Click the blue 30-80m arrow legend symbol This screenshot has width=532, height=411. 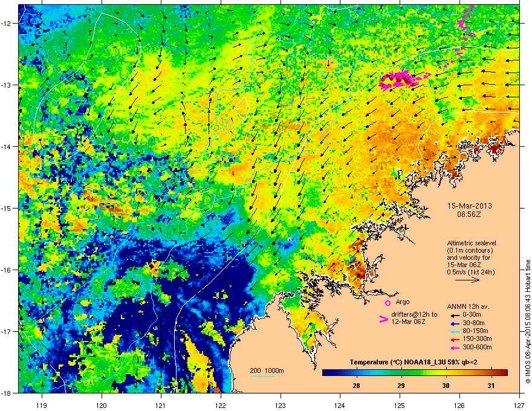(x=455, y=323)
